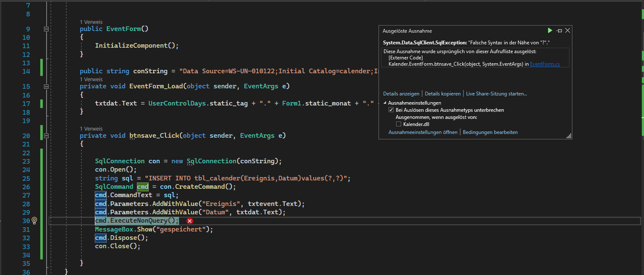
Task: Grab the popup's resize grip corner
Action: click(569, 136)
